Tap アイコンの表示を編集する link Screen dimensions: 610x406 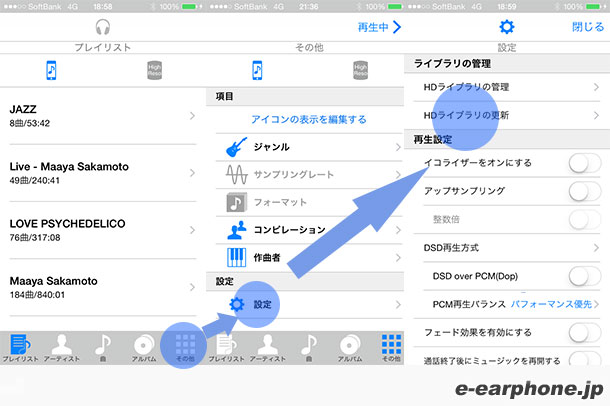[309, 119]
